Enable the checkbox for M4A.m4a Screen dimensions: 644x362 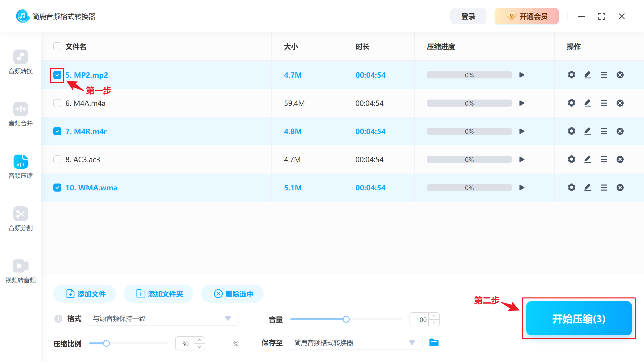click(57, 103)
